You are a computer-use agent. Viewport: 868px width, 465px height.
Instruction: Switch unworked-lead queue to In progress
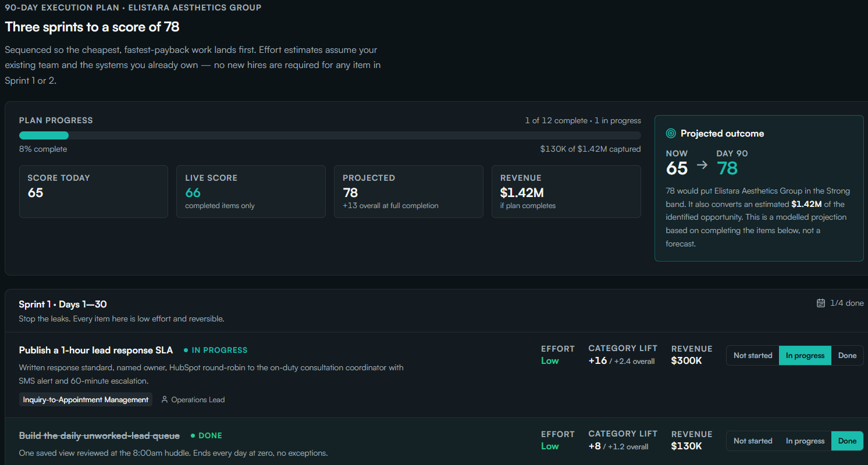pos(805,441)
